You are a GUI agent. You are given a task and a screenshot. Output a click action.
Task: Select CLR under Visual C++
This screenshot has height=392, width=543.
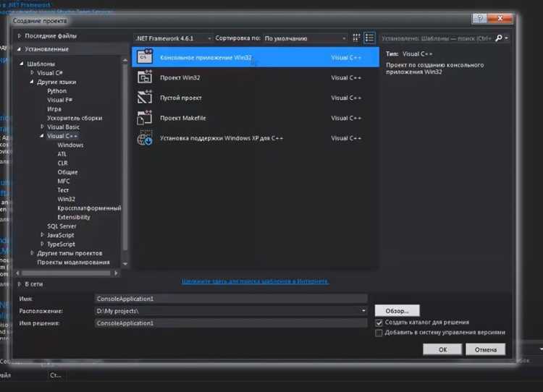(x=63, y=163)
